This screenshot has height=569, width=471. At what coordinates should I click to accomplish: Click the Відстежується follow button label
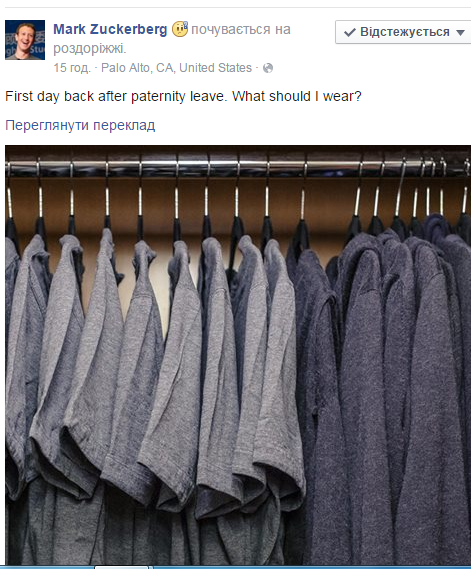coord(405,32)
